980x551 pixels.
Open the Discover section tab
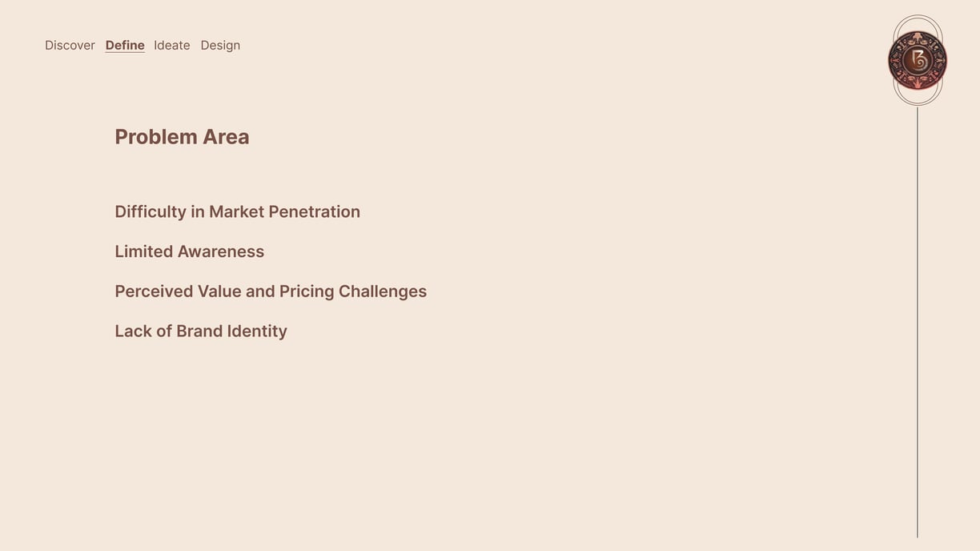(x=70, y=46)
